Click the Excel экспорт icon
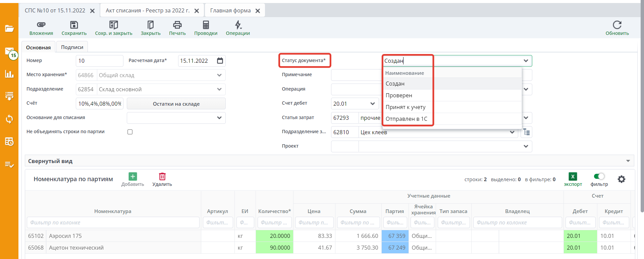Image resolution: width=644 pixels, height=259 pixels. click(573, 176)
